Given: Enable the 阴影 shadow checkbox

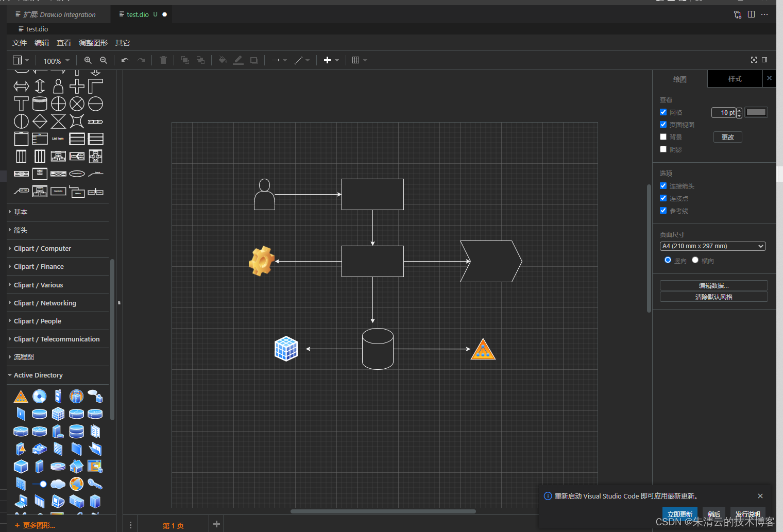Looking at the screenshot, I should click(663, 149).
